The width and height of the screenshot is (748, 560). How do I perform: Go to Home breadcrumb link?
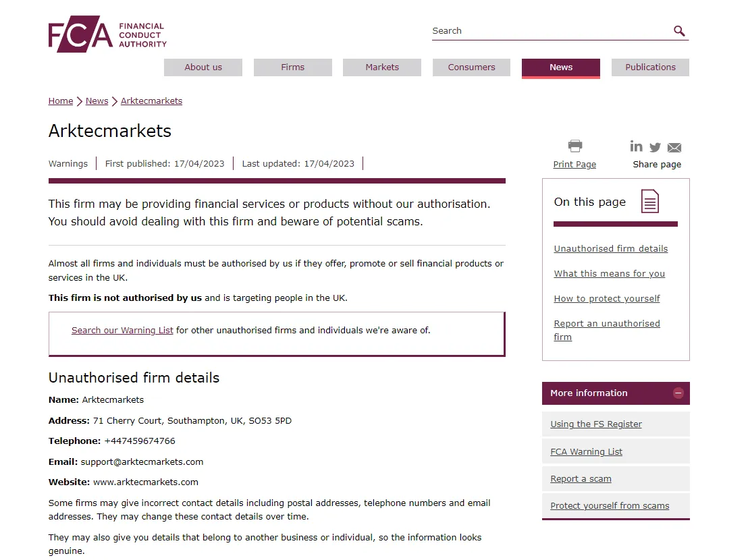click(61, 101)
